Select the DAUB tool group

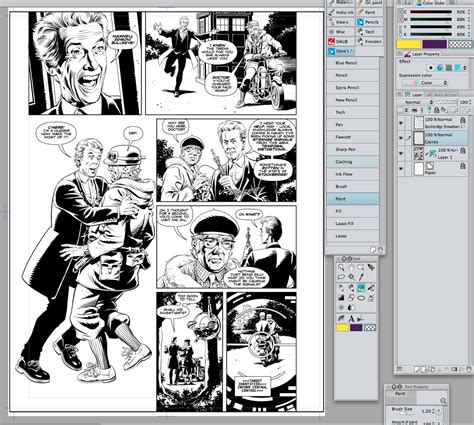click(x=340, y=42)
